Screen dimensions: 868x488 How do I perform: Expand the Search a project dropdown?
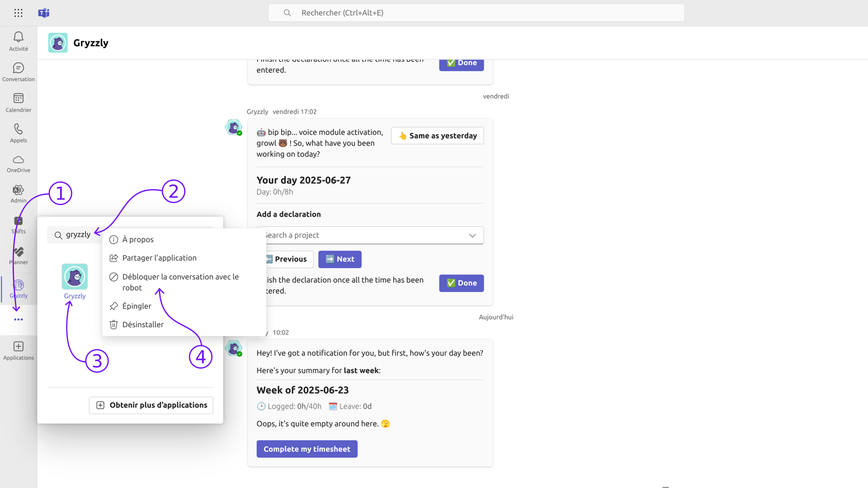tap(370, 235)
